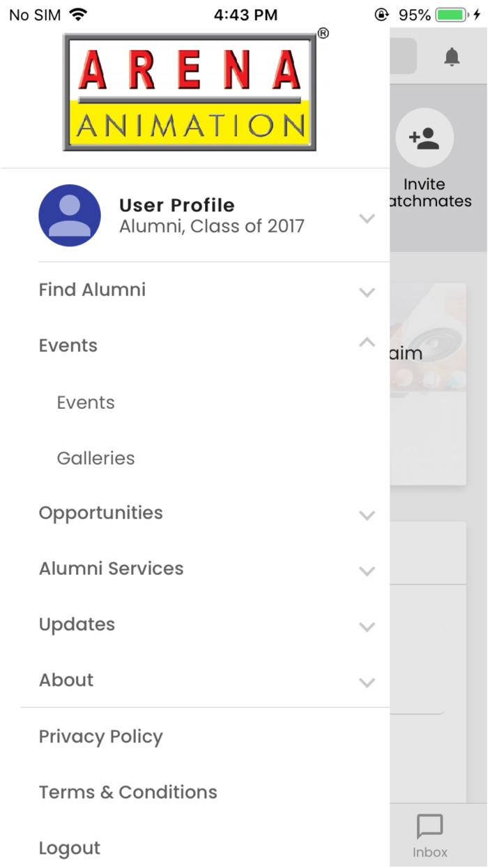Select the user profile avatar
This screenshot has height=868, width=488.
pos(70,216)
